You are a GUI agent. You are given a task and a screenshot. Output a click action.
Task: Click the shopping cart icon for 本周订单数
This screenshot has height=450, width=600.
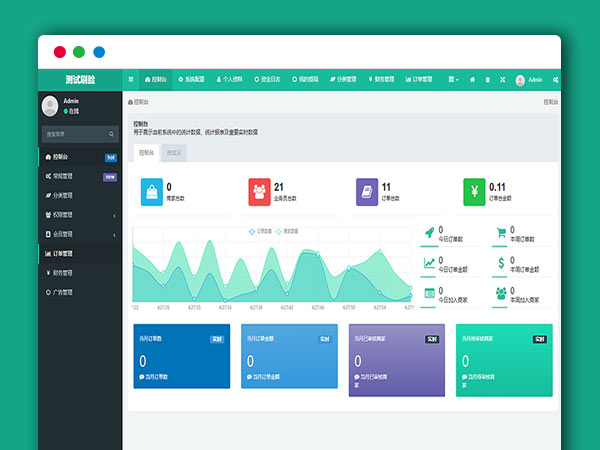pyautogui.click(x=501, y=233)
